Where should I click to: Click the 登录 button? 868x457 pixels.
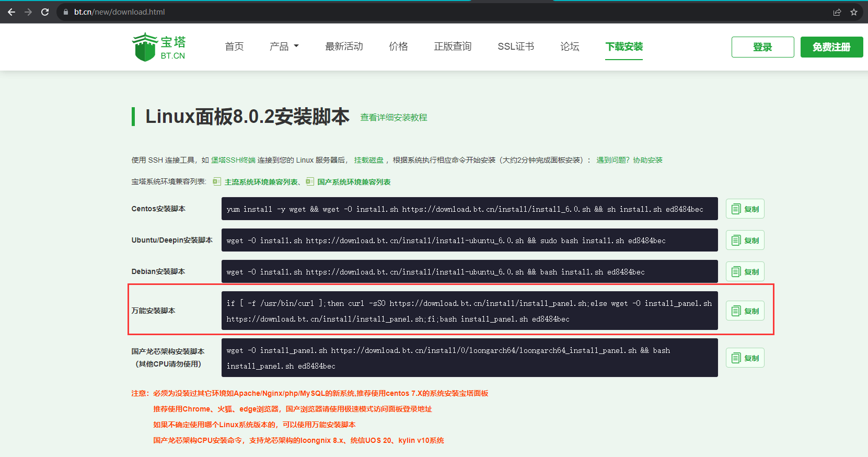click(762, 47)
